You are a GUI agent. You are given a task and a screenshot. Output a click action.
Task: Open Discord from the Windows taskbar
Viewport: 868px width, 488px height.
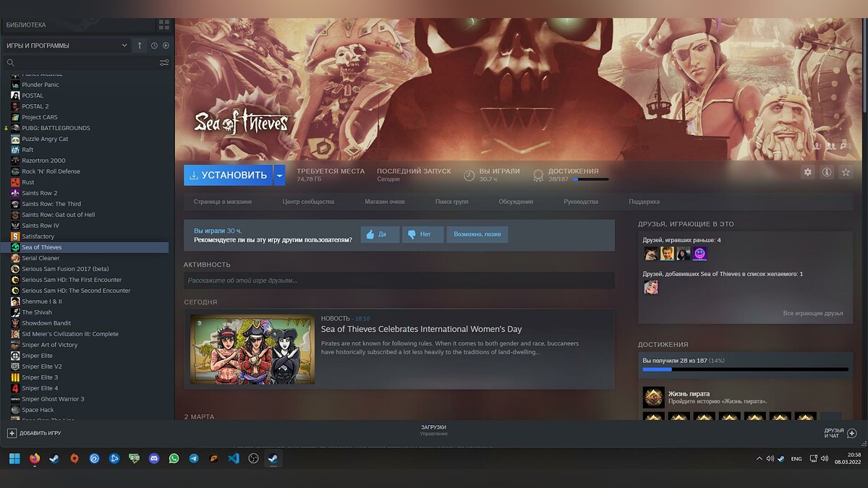(x=154, y=458)
